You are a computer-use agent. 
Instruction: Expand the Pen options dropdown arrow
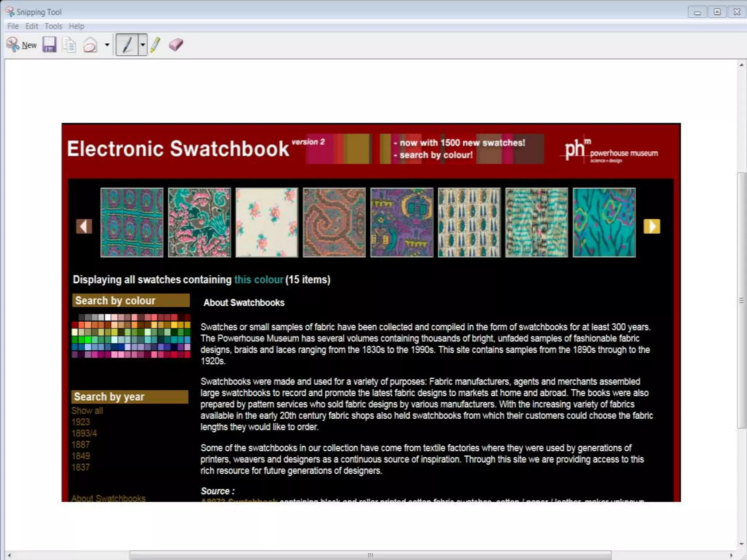click(143, 45)
